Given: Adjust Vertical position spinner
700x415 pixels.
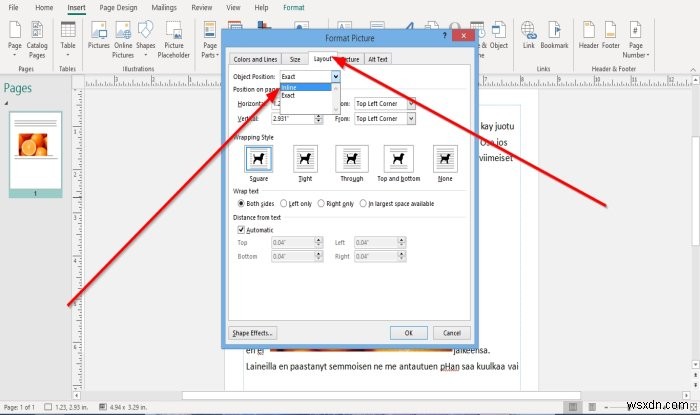Looking at the screenshot, I should click(318, 119).
